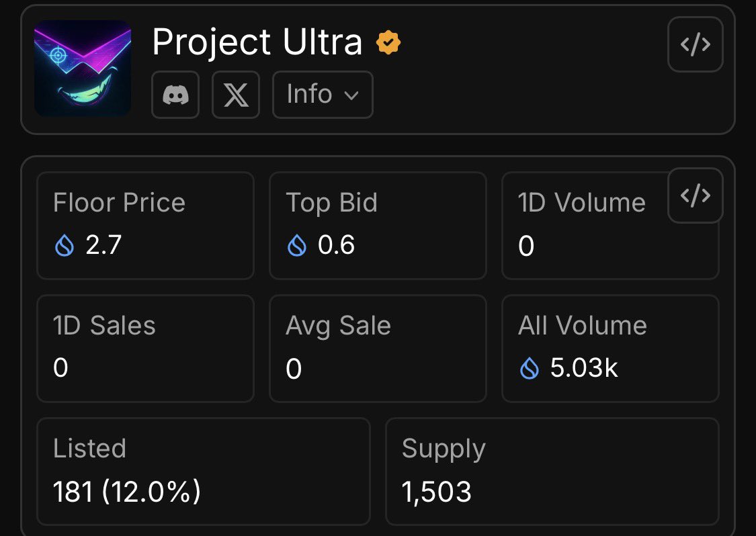
Task: Open the X (Twitter) profile icon
Action: click(235, 95)
